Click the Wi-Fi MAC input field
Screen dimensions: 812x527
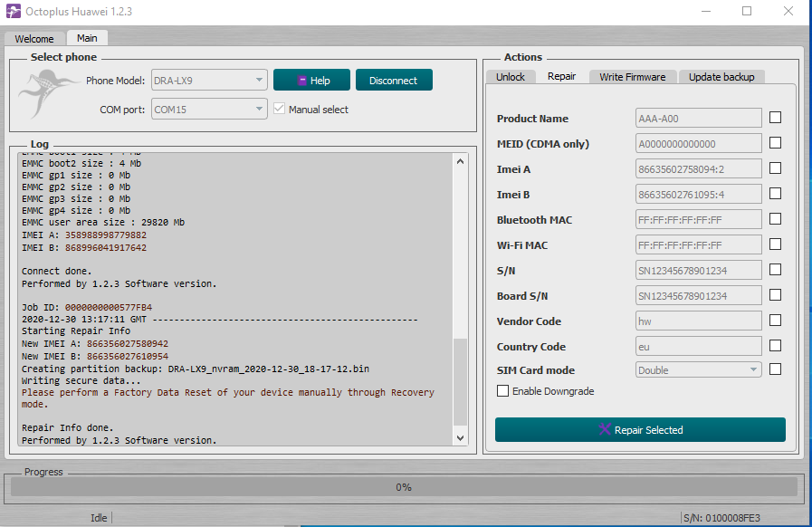tap(699, 245)
